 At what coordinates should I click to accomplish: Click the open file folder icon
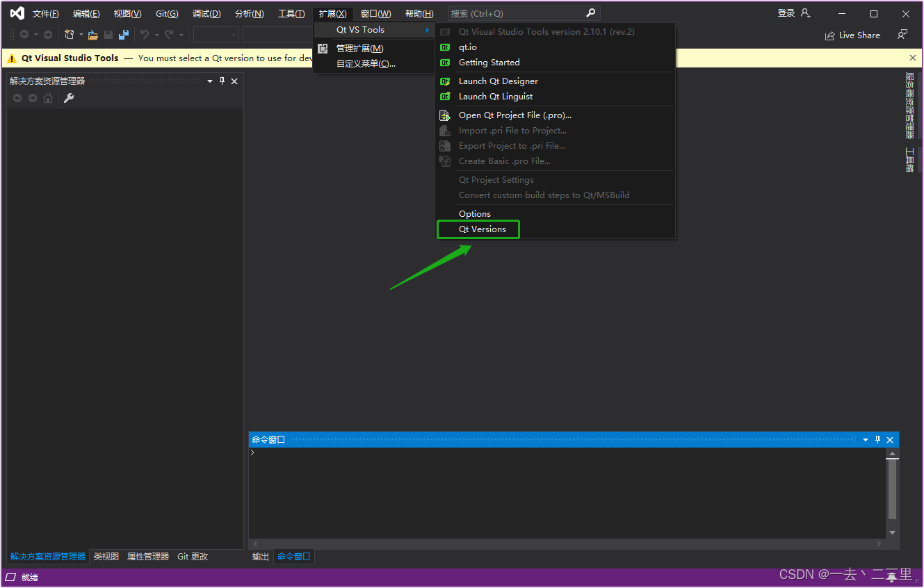point(93,35)
